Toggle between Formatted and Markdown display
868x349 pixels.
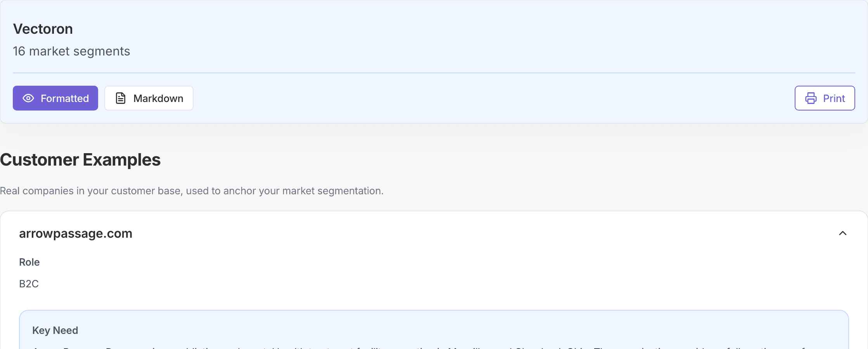pyautogui.click(x=148, y=98)
